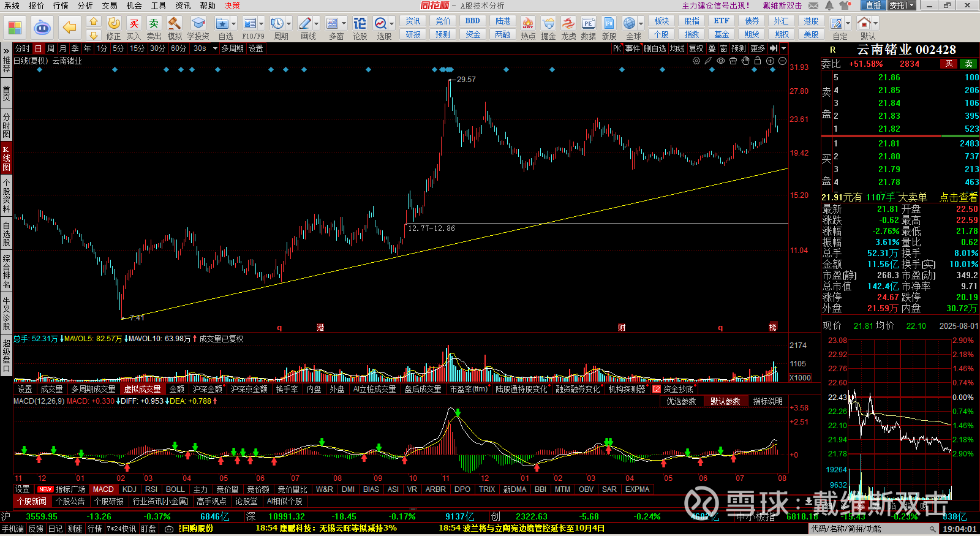This screenshot has width=980, height=536.
Task: Click 测速 in the status bar
Action: [75, 529]
